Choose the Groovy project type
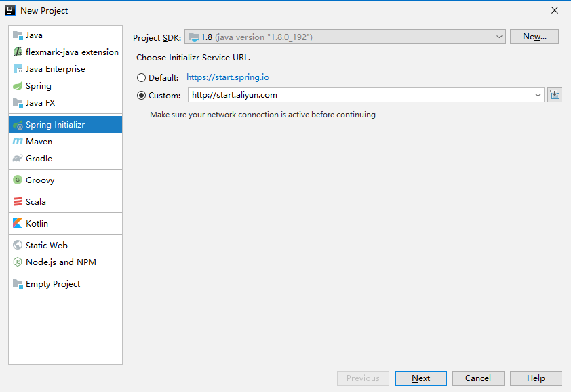This screenshot has width=571, height=392. 65,180
